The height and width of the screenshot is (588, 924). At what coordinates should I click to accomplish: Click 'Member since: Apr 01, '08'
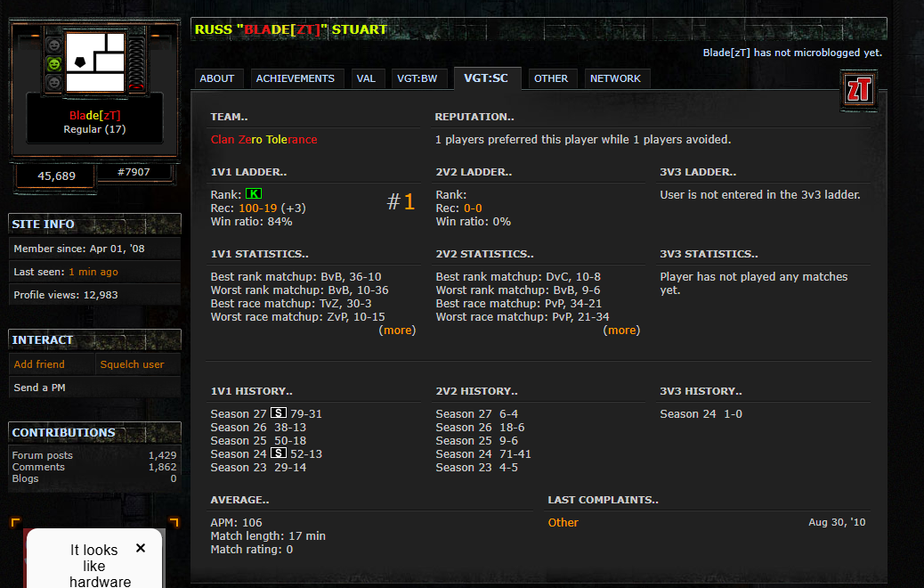point(79,249)
